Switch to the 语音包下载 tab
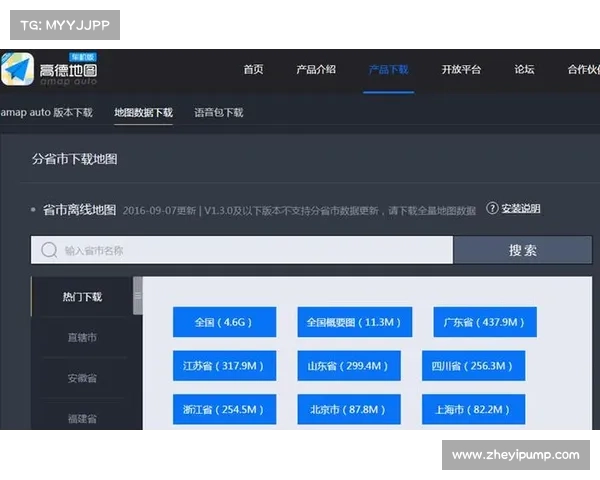 click(x=218, y=113)
